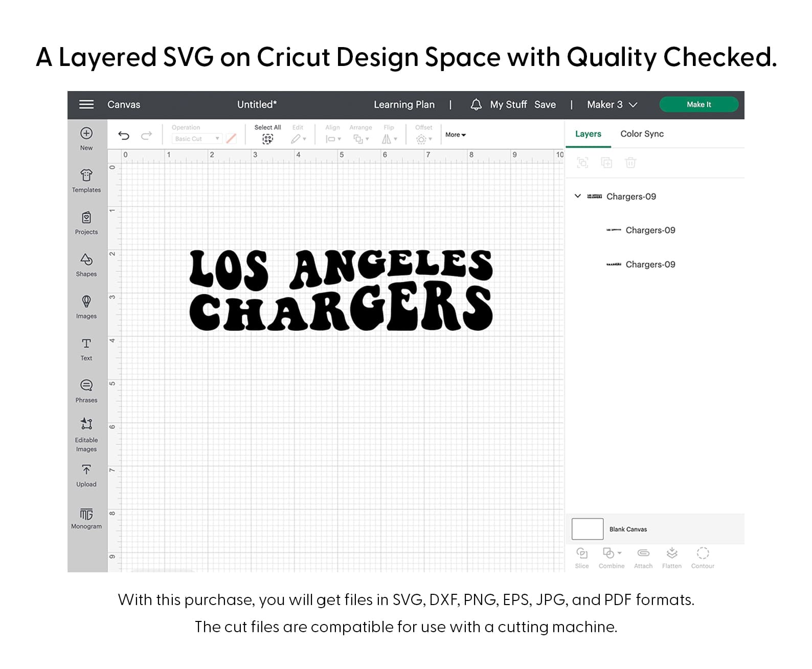Viewport: 812px width, 669px height.
Task: Click the pen color swatch beside Operation
Action: 231,139
